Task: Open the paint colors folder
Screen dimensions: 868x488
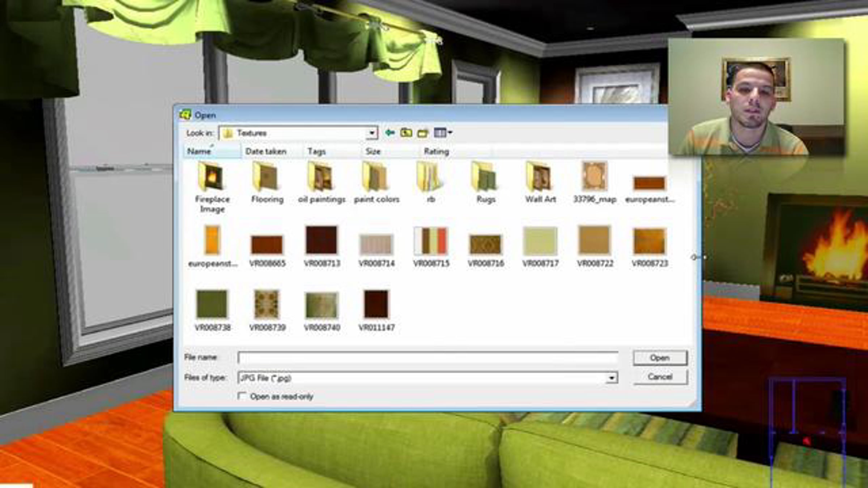Action: pos(376,177)
